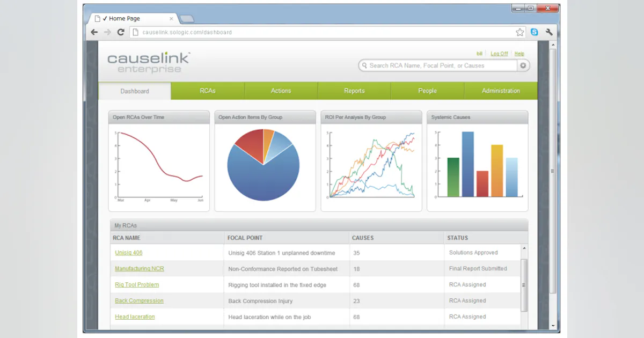Viewport: 644px width, 338px height.
Task: Click the green bar in Systemic Causes
Action: tap(453, 177)
